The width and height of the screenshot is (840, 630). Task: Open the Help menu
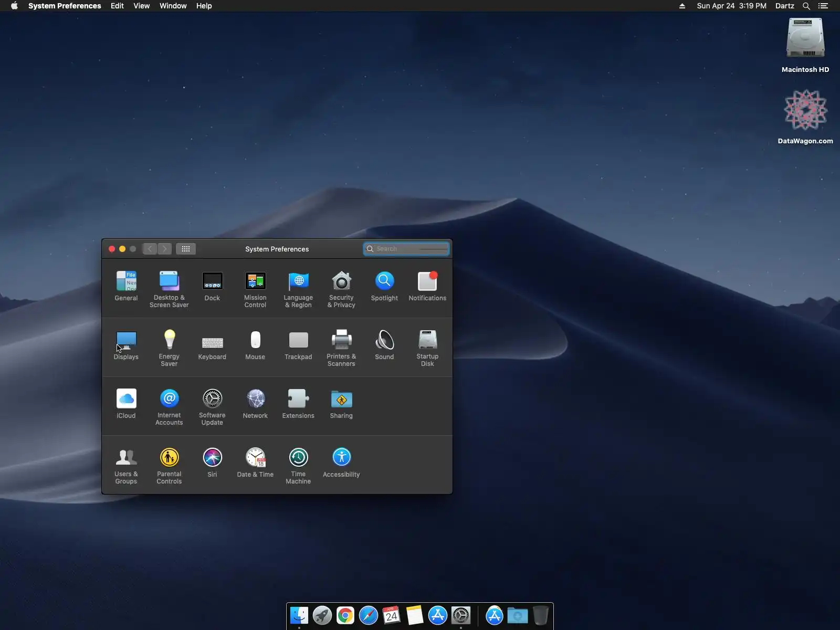[x=204, y=6]
